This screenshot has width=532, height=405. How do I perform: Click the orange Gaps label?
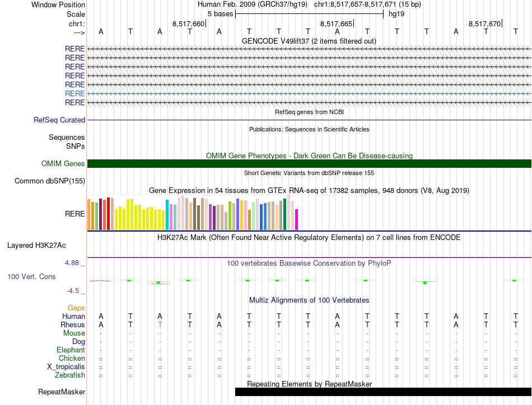coord(76,308)
